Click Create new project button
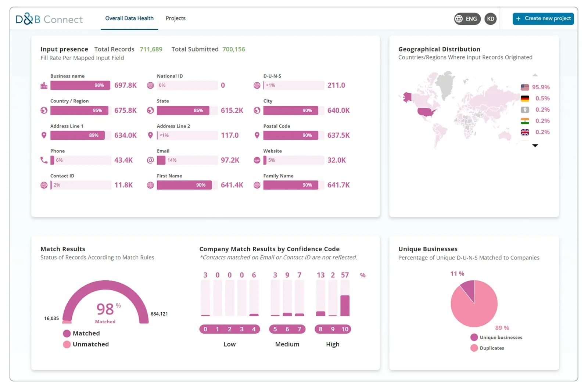Screen dimensions: 588x388 click(543, 19)
